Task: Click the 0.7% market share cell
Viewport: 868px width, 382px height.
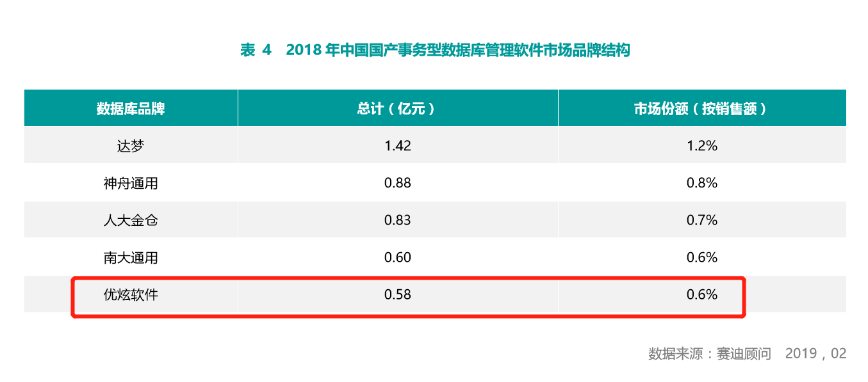Action: tap(702, 220)
